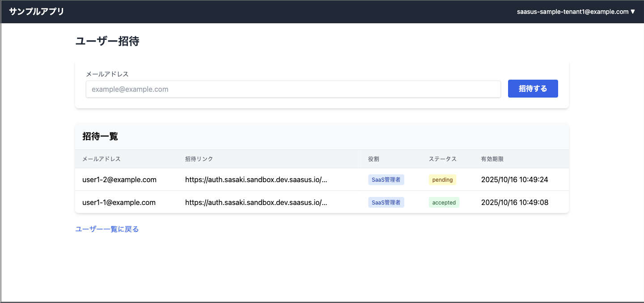Click the 2025/10/16 10:49:24 expiry date
This screenshot has width=644, height=303.
click(514, 179)
